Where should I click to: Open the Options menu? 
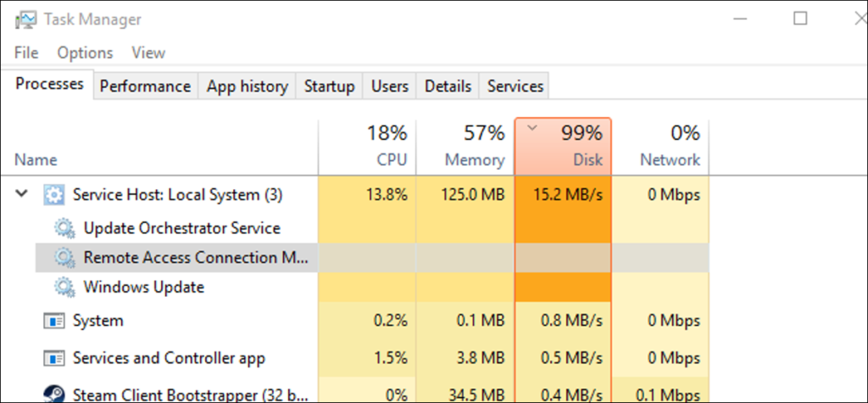pyautogui.click(x=85, y=53)
